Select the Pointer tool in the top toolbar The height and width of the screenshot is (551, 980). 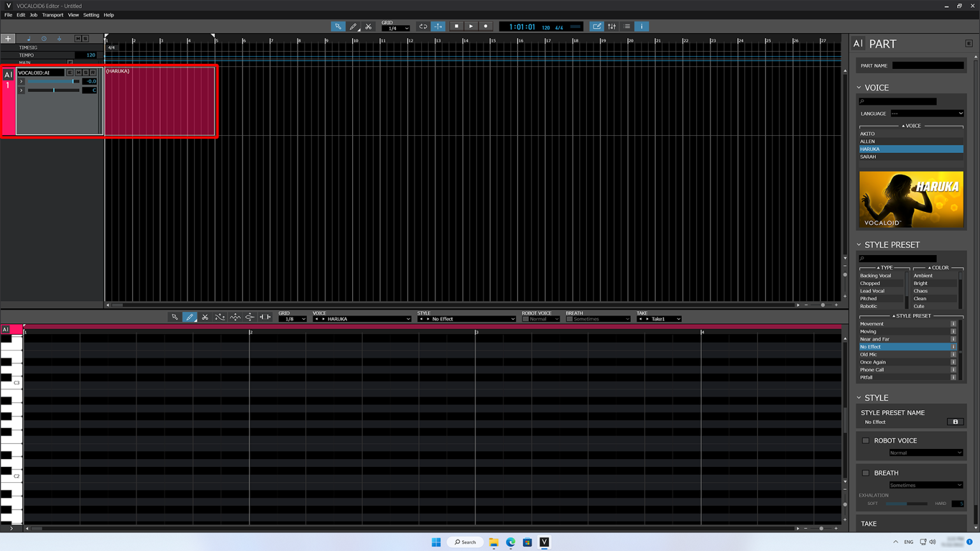[x=338, y=26]
